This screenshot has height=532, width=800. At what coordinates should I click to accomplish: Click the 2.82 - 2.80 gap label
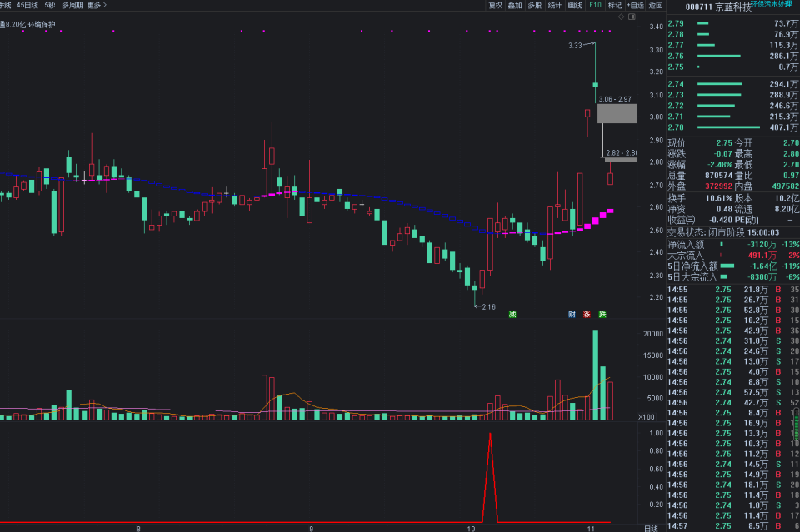click(622, 153)
